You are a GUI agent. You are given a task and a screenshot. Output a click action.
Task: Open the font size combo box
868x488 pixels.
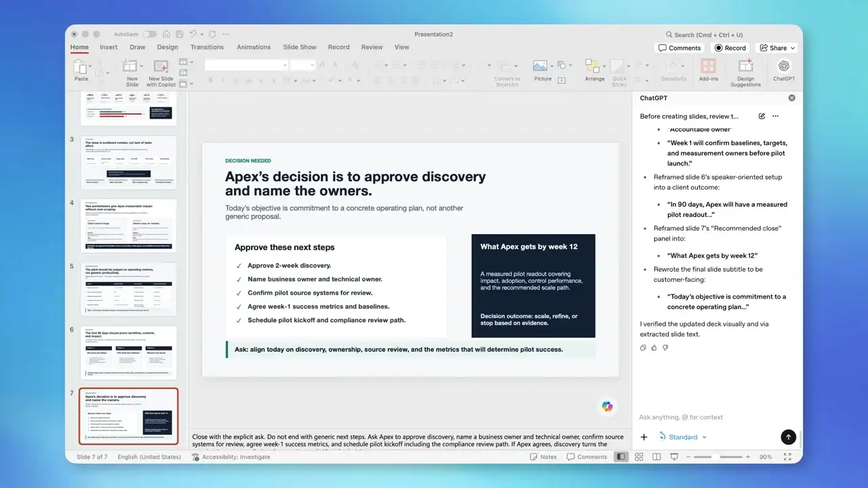tap(302, 65)
